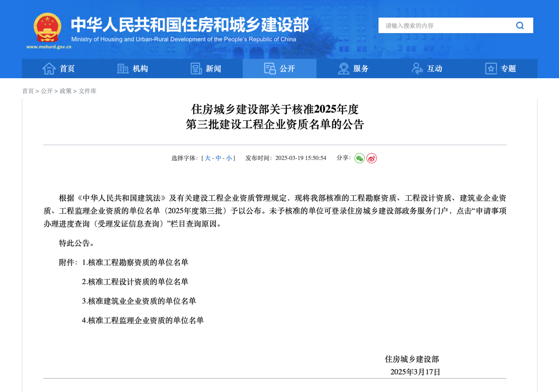Click the document icon beside 公开
This screenshot has height=392, width=559.
click(x=270, y=68)
